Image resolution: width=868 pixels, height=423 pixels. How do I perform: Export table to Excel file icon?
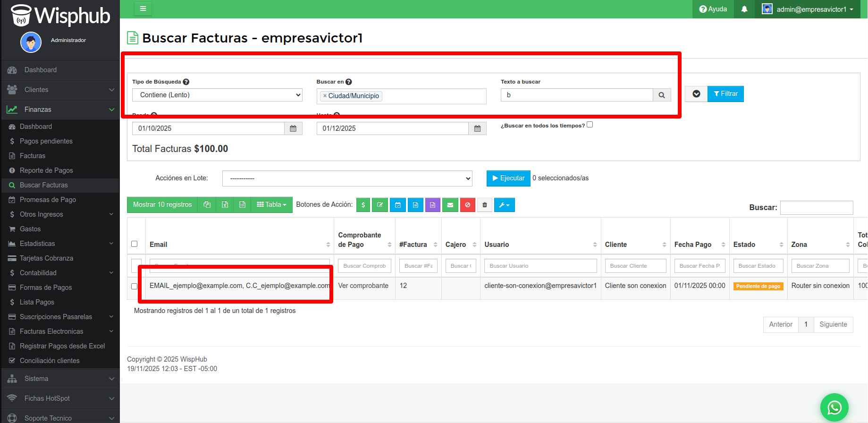[x=225, y=205]
